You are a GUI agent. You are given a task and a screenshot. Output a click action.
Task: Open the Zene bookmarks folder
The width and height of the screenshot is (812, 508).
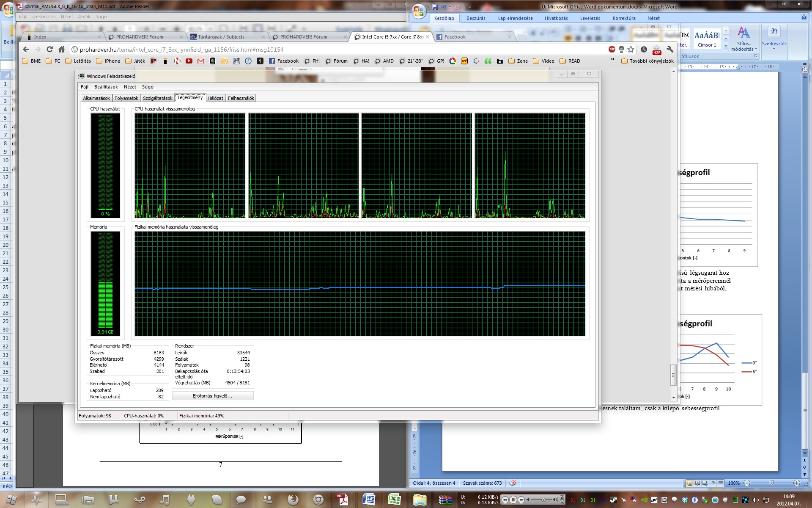[x=518, y=61]
